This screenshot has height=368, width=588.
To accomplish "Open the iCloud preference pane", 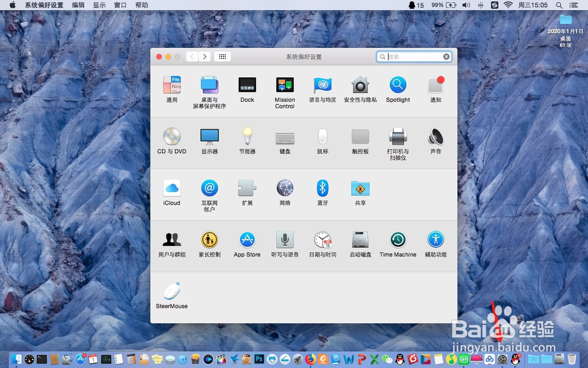I will [172, 193].
